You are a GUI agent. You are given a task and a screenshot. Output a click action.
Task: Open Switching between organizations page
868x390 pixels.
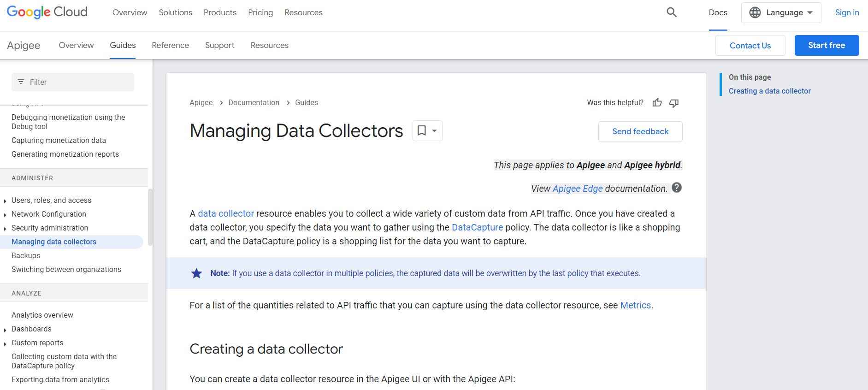tap(66, 269)
